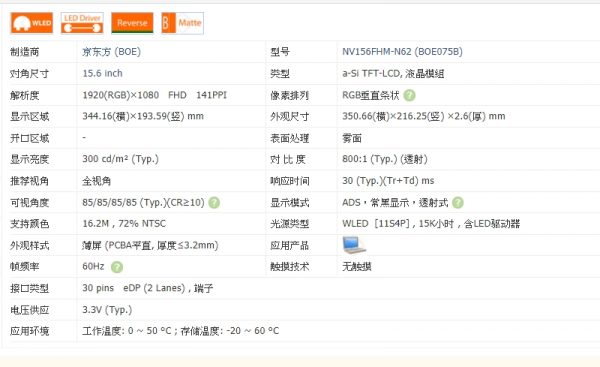Open the 京东方 (BOE) manufacturer link
The width and height of the screenshot is (600, 367).
pyautogui.click(x=111, y=52)
